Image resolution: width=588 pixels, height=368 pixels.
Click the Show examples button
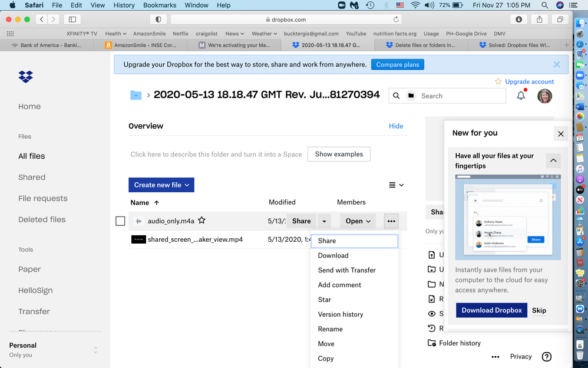(339, 154)
